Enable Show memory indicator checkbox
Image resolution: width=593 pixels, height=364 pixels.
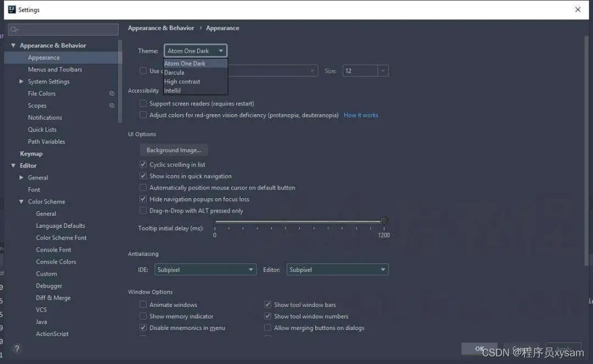(x=143, y=316)
